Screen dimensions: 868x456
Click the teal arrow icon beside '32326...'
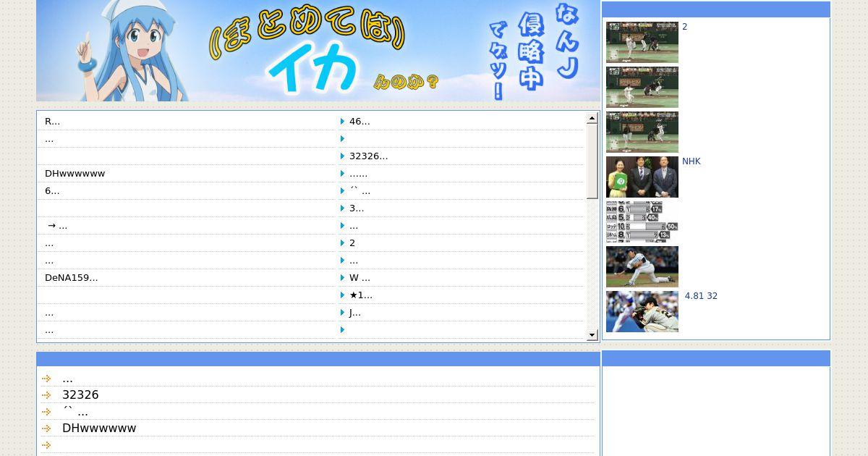(342, 156)
